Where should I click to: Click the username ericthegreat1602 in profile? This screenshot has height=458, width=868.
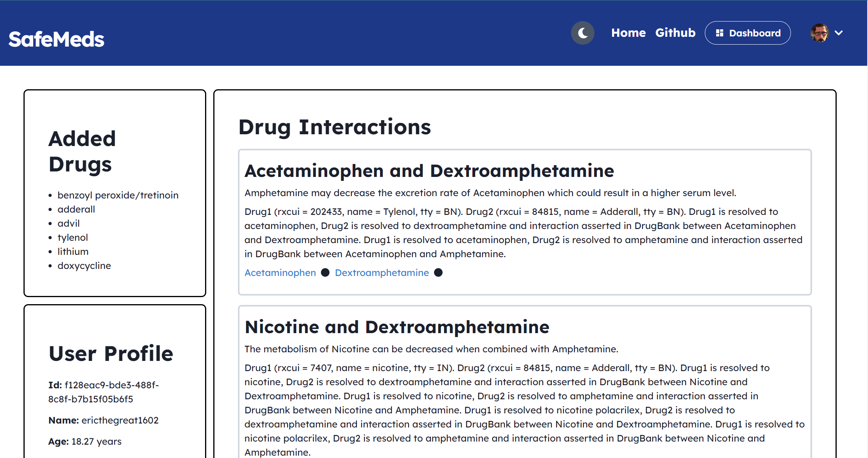[x=120, y=420]
